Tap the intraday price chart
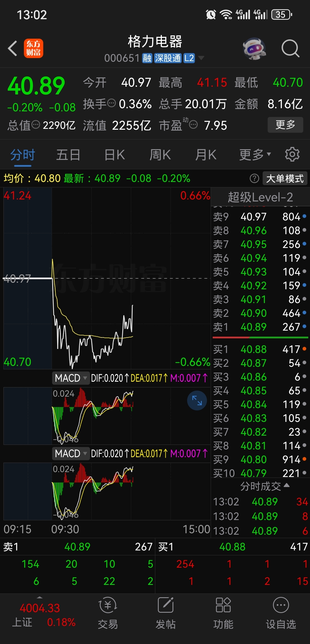This screenshot has width=310, height=644. point(107,278)
